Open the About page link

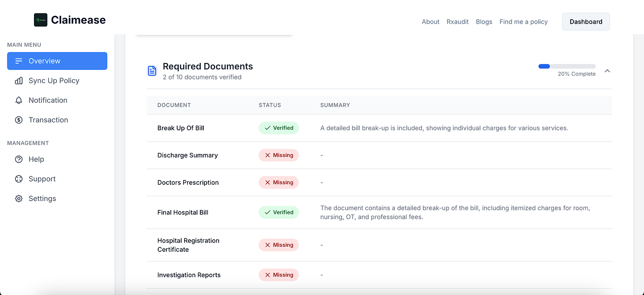[x=430, y=22]
